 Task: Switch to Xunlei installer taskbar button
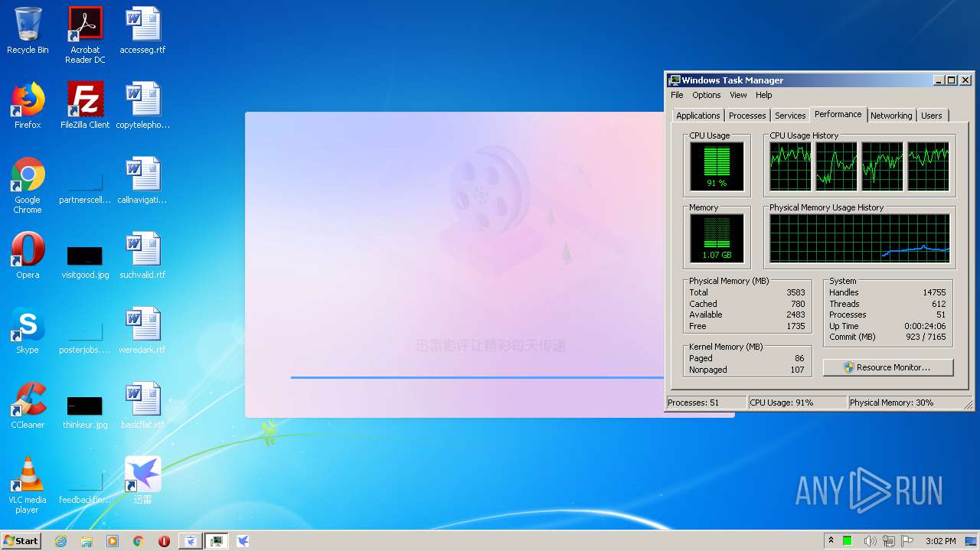coord(191,541)
